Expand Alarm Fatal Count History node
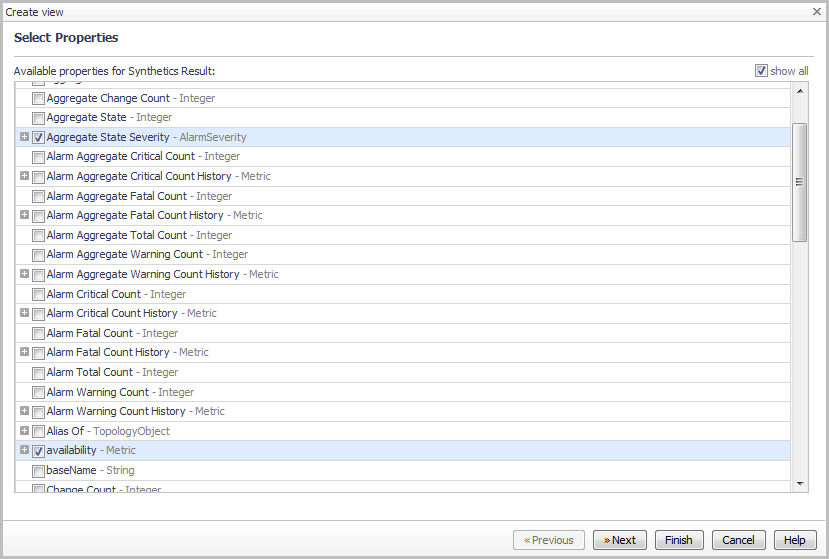The width and height of the screenshot is (829, 559). [24, 352]
